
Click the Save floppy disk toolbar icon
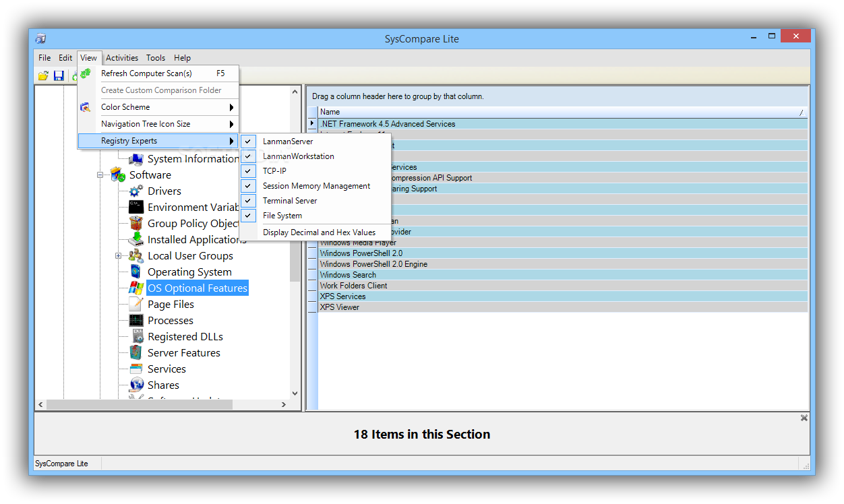coord(59,75)
